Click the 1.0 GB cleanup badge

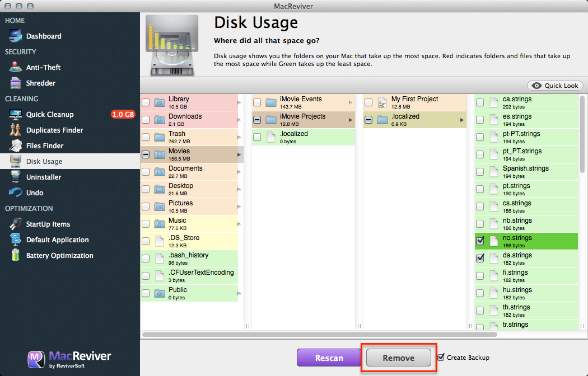[x=123, y=114]
